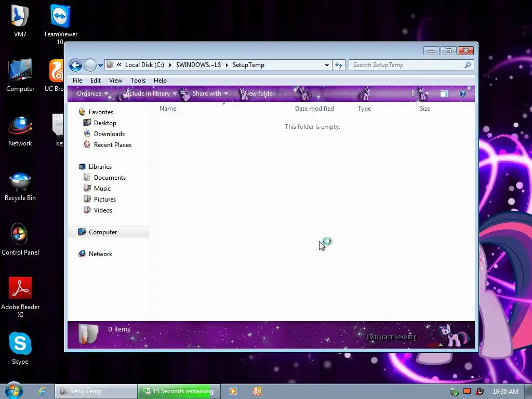Open the View menu

coord(115,81)
